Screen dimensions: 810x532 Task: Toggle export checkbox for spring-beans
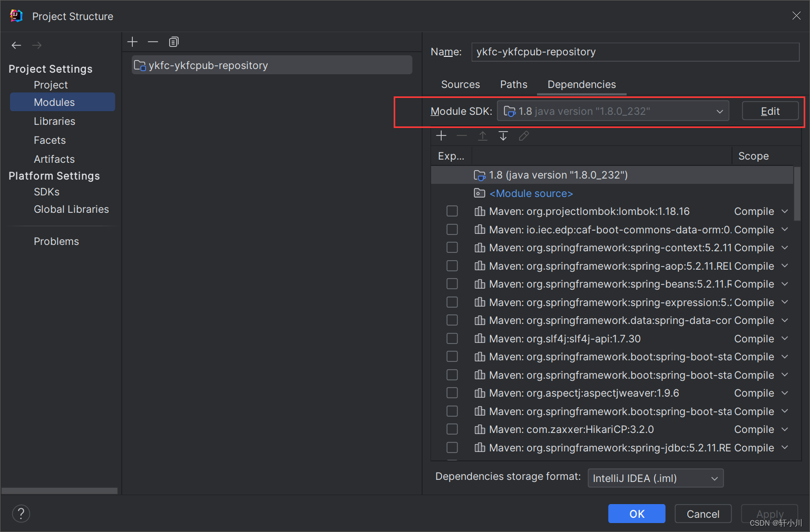tap(452, 284)
